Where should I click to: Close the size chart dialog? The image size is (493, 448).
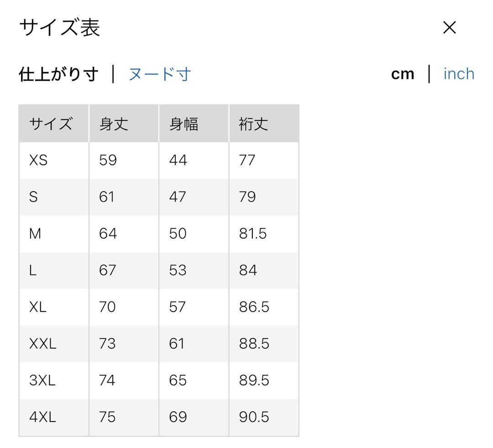coord(450,28)
